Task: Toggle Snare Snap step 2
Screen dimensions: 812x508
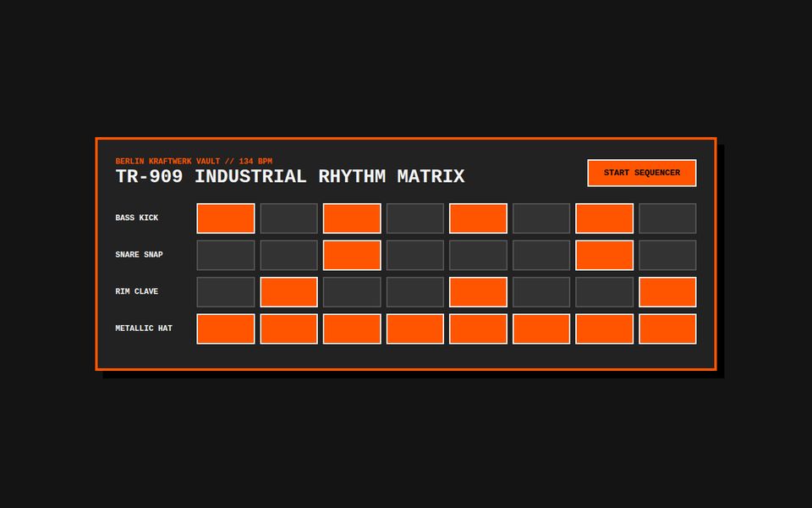Action: pos(289,255)
